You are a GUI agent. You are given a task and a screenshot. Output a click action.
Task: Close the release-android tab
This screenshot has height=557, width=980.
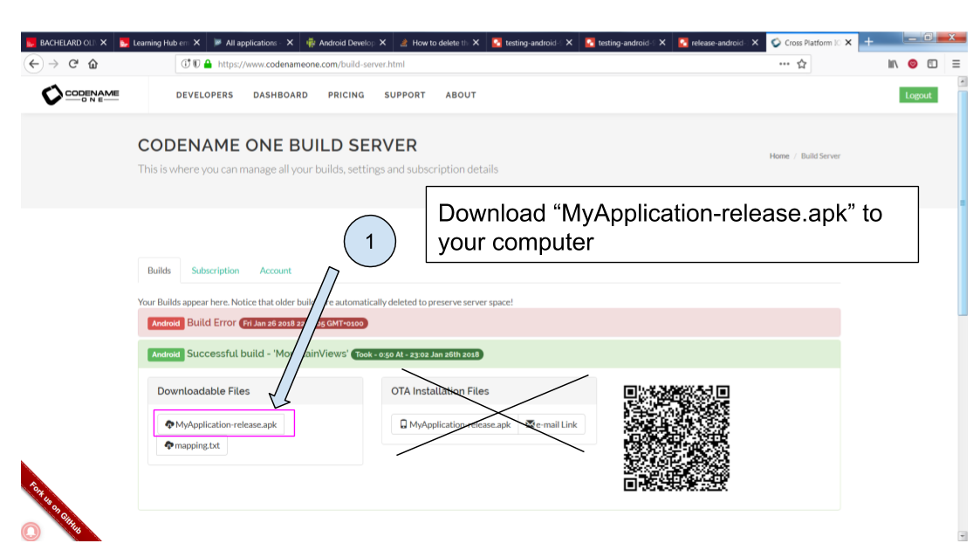click(x=755, y=43)
